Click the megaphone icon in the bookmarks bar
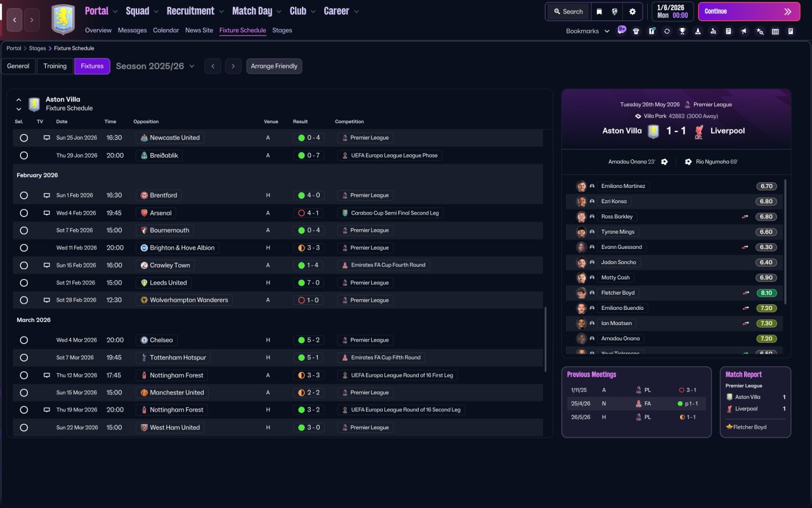The height and width of the screenshot is (508, 812). point(744,31)
